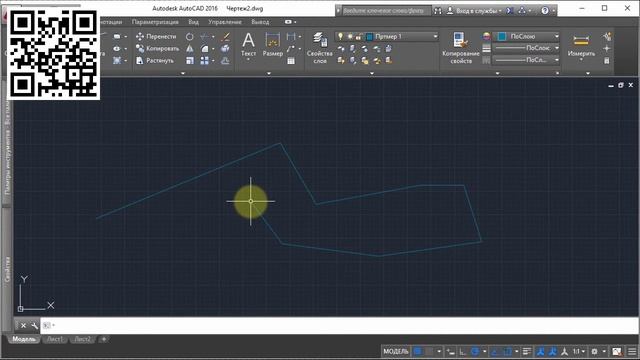Image resolution: width=640 pixels, height=360 pixels.
Task: Insert a Table via ribbon icon
Action: [291, 61]
